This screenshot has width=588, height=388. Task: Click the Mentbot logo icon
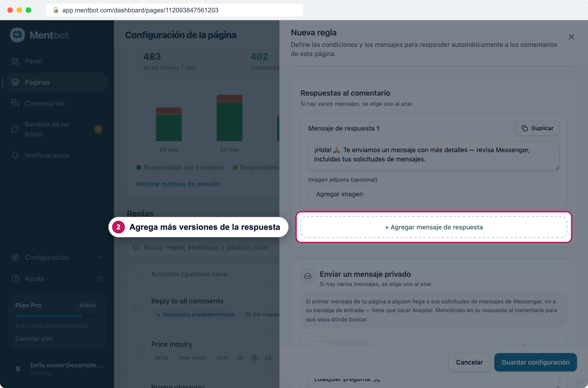coord(17,35)
